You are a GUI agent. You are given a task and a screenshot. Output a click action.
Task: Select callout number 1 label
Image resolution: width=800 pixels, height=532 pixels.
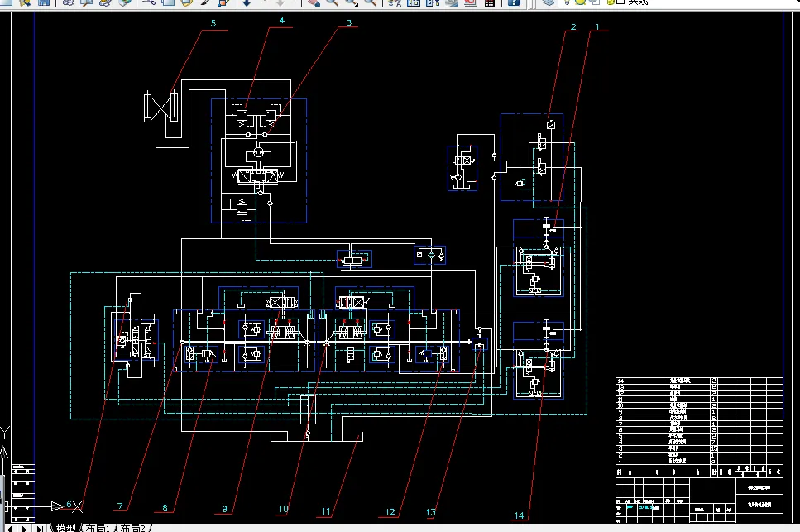(597, 26)
